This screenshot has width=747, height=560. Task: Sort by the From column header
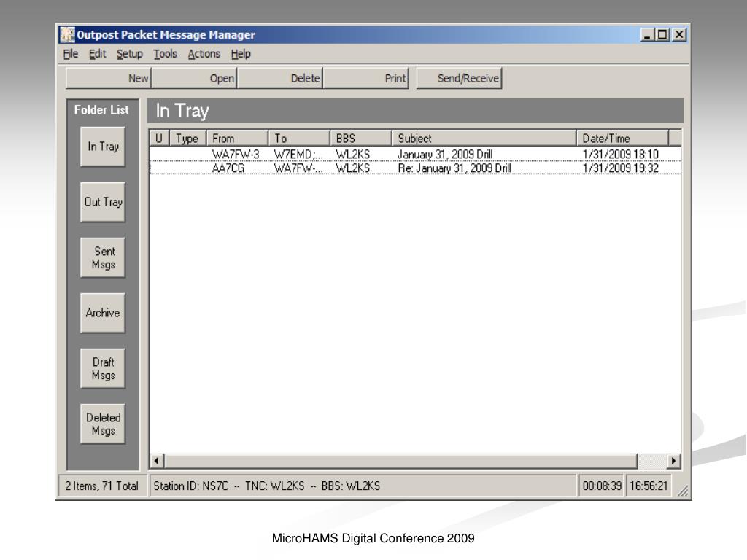pos(237,138)
